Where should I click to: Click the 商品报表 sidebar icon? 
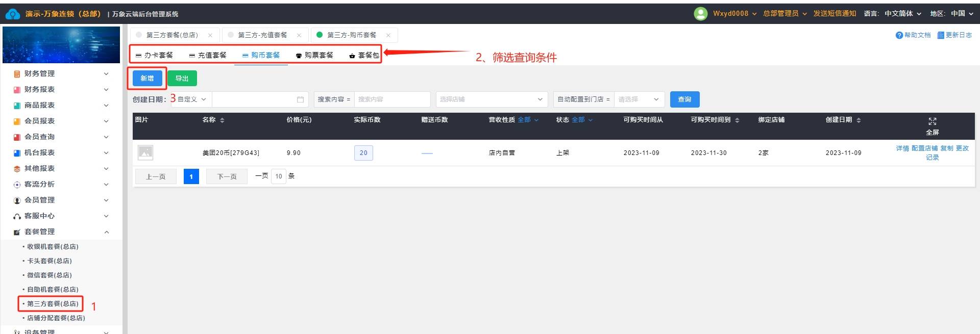(17, 106)
